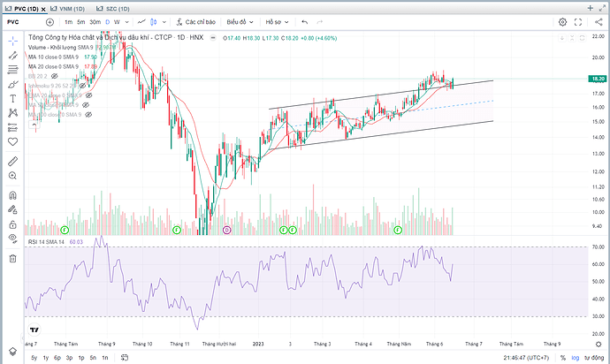
Task: Choose the Text annotation tool
Action: 13,98
